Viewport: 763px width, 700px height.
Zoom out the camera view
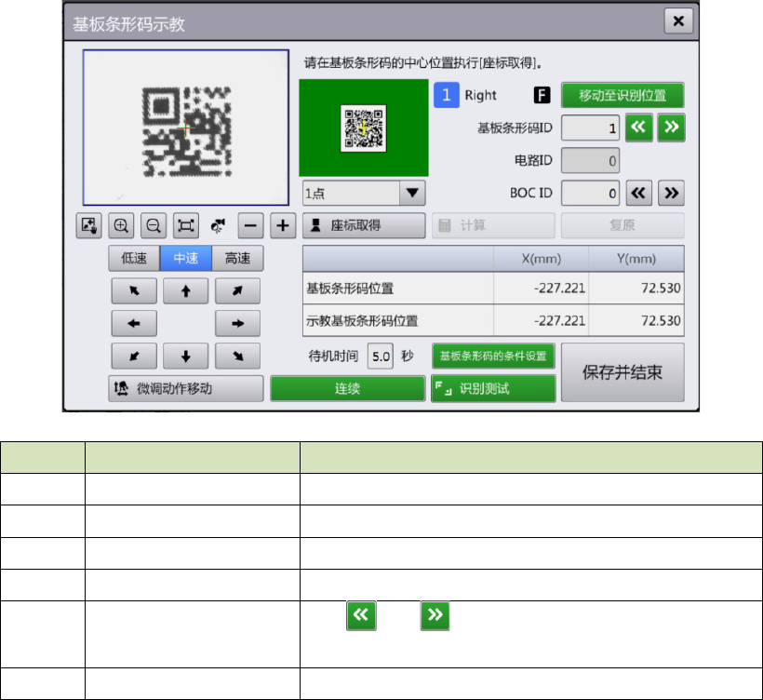pyautogui.click(x=154, y=225)
